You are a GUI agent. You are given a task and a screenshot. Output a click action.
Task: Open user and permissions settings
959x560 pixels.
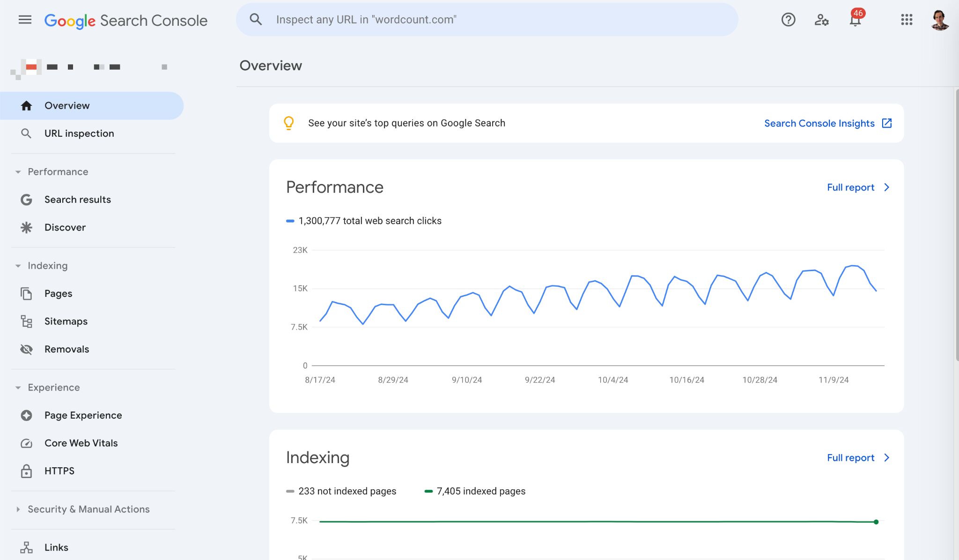822,20
